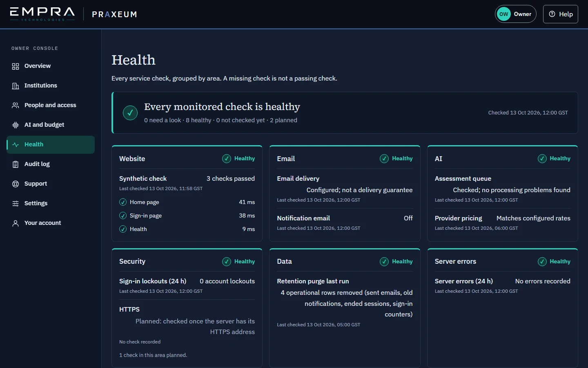This screenshot has width=588, height=368.
Task: Click the AI card healthy check icon
Action: click(x=542, y=159)
